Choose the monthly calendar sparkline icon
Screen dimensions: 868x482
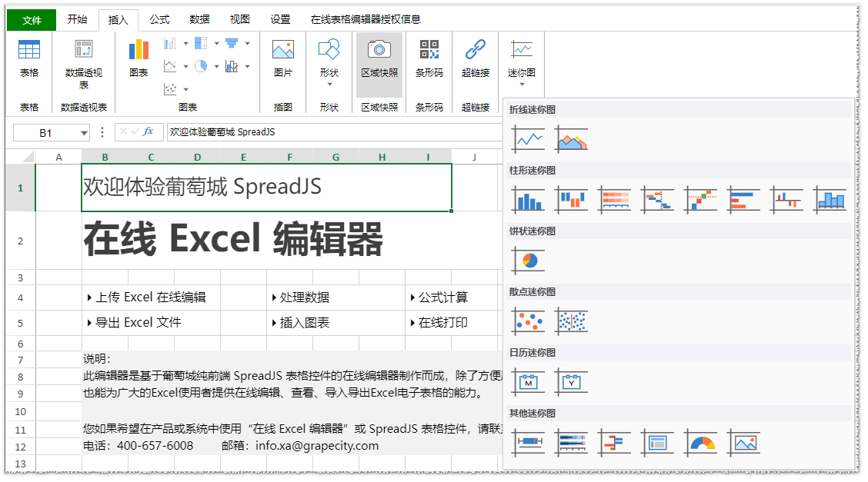tap(528, 382)
